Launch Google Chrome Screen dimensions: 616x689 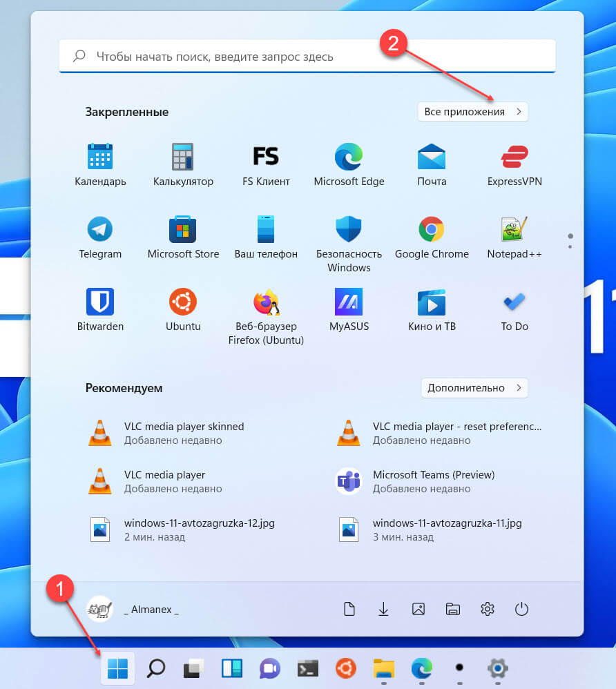[432, 237]
